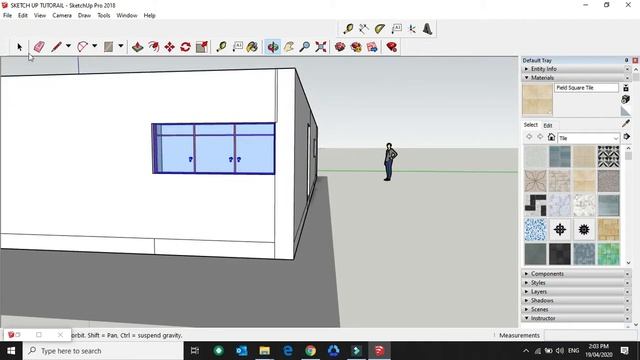Open the Help menu
Image resolution: width=640 pixels, height=360 pixels.
point(149,16)
